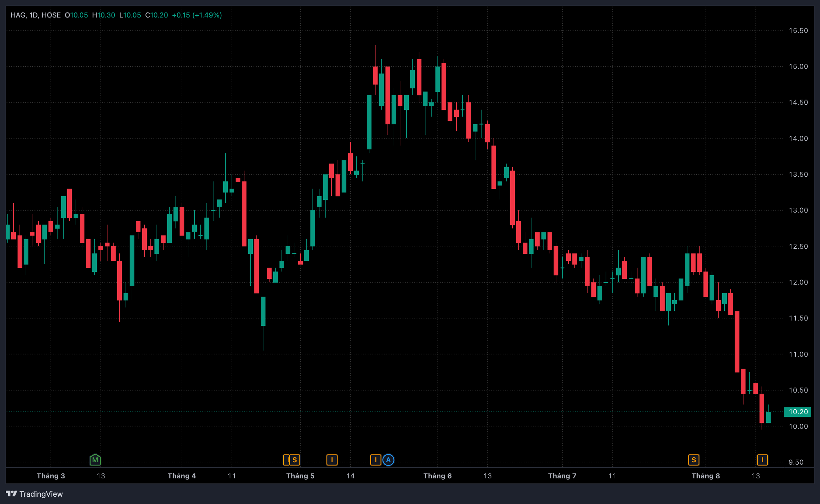Image resolution: width=820 pixels, height=504 pixels.
Task: Click the 14 date label after Tháng 5
Action: point(350,476)
